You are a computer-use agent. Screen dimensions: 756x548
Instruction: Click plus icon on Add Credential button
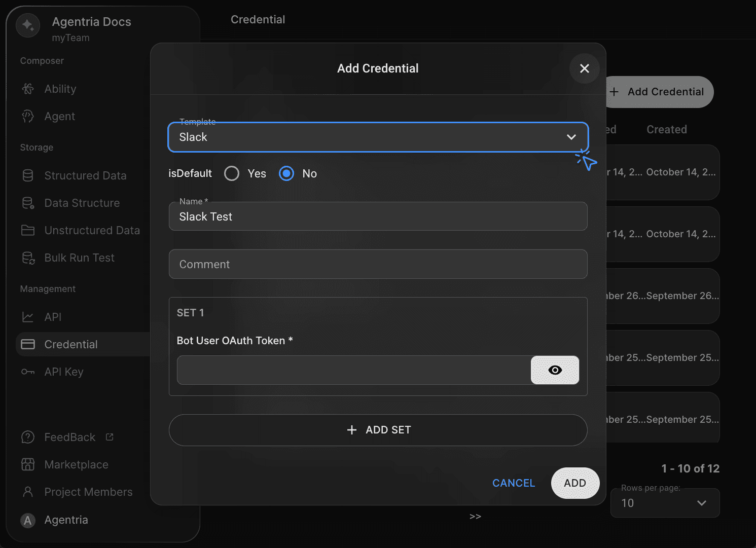coord(615,92)
